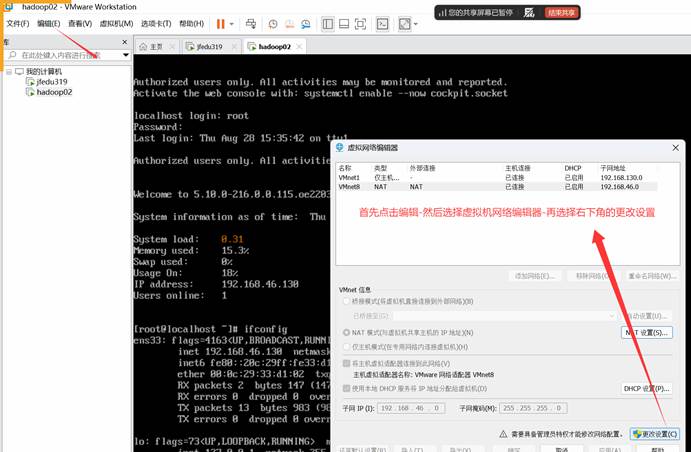The width and height of the screenshot is (691, 452).
Task: Click the 重命名网络(W)... button
Action: 652,276
